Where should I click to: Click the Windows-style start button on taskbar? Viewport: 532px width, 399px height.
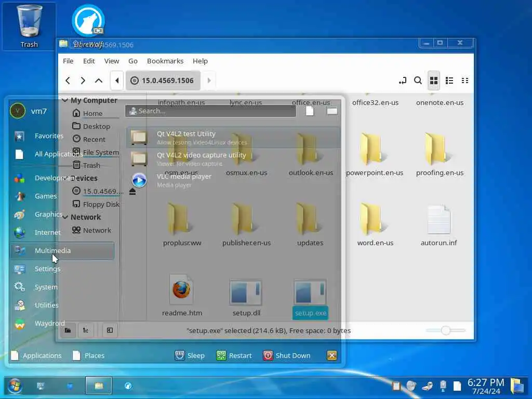15,386
